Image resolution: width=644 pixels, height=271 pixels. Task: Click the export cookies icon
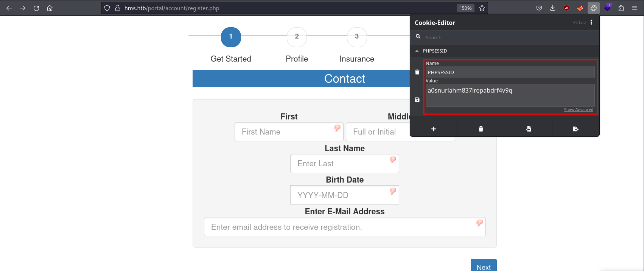(576, 129)
